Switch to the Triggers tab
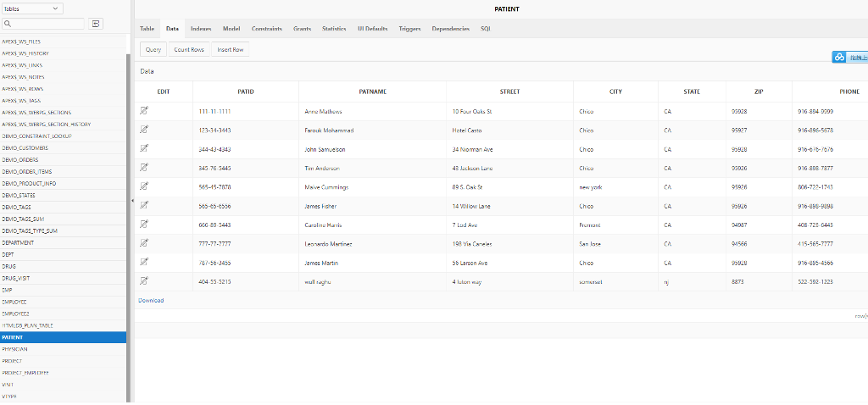 point(409,29)
